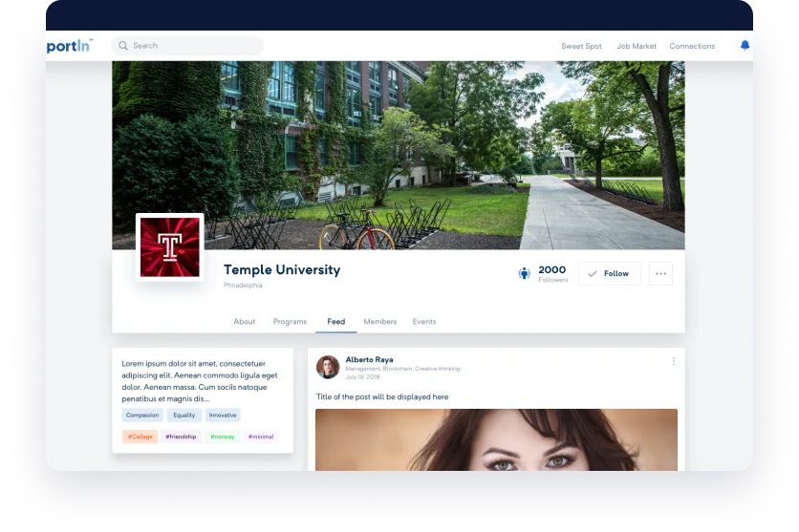The image size is (799, 532).
Task: Open notifications bell icon
Action: tap(745, 45)
